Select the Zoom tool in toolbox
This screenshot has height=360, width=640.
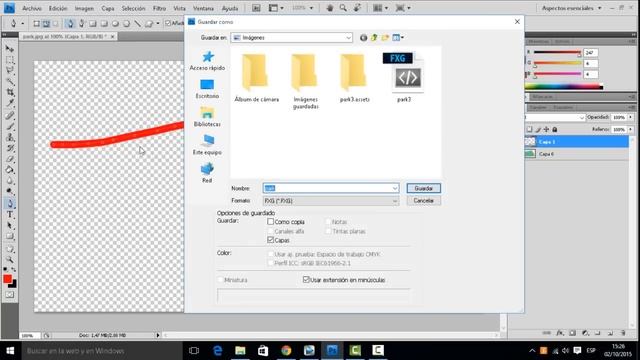click(10, 260)
